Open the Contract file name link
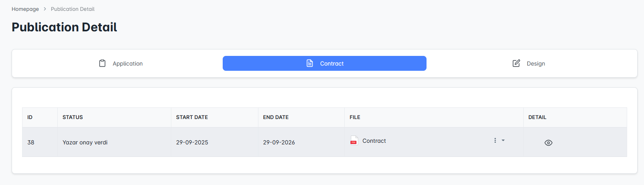 click(374, 141)
